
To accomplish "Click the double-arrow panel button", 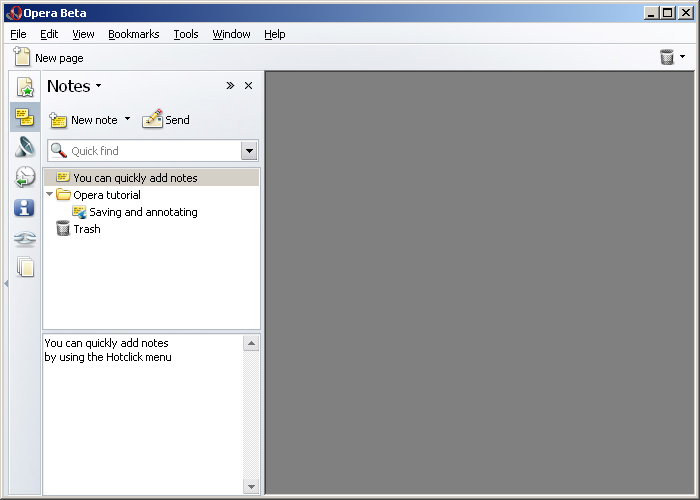I will click(230, 86).
